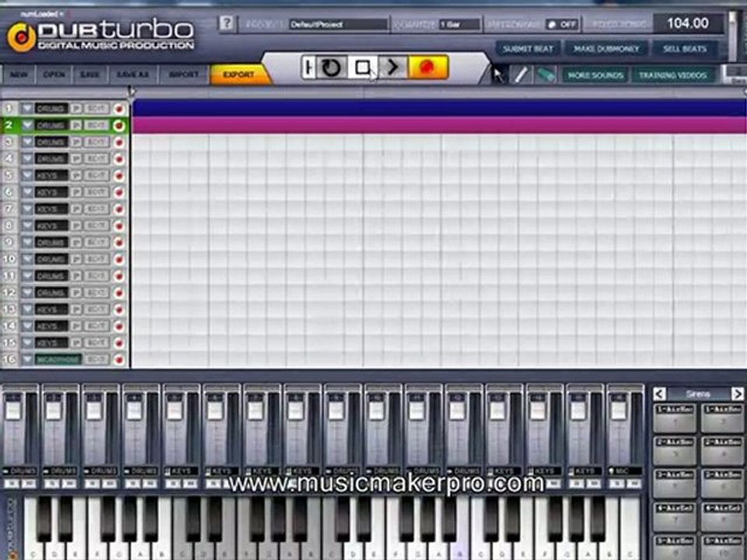Toggle mute S button on first mixer channel
This screenshot has width=747, height=560.
(13, 484)
